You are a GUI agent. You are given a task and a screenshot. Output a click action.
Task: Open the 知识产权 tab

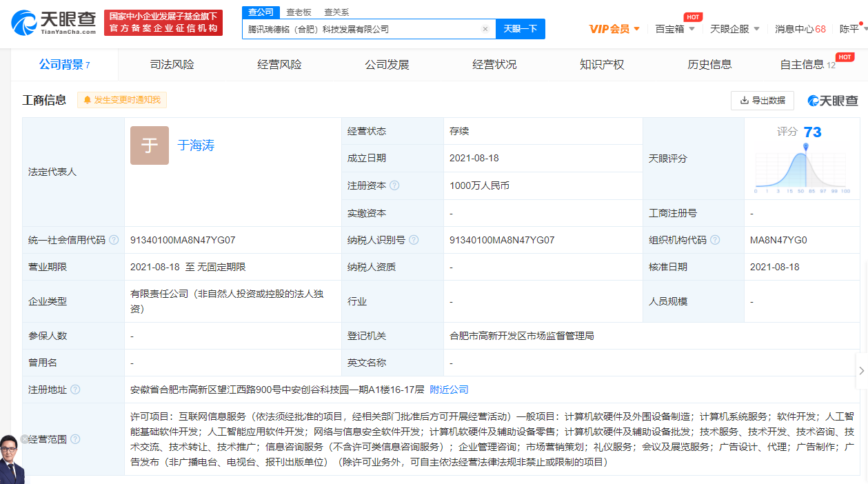[x=602, y=65]
